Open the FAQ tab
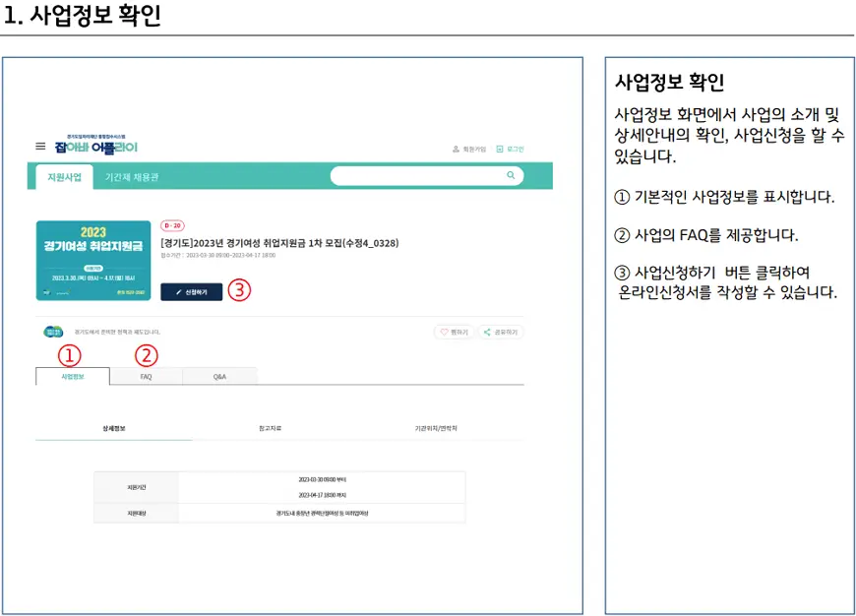Image resolution: width=856 pixels, height=616 pixels. (x=146, y=376)
